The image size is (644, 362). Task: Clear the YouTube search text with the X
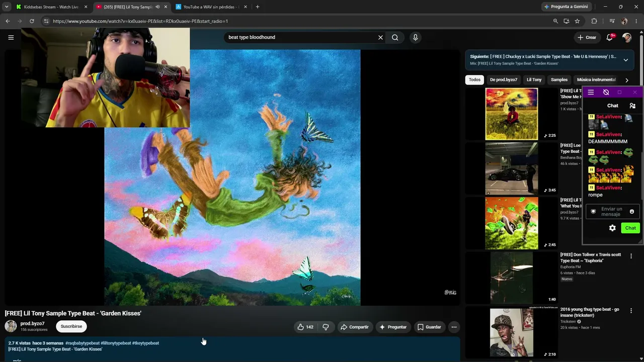pyautogui.click(x=380, y=37)
